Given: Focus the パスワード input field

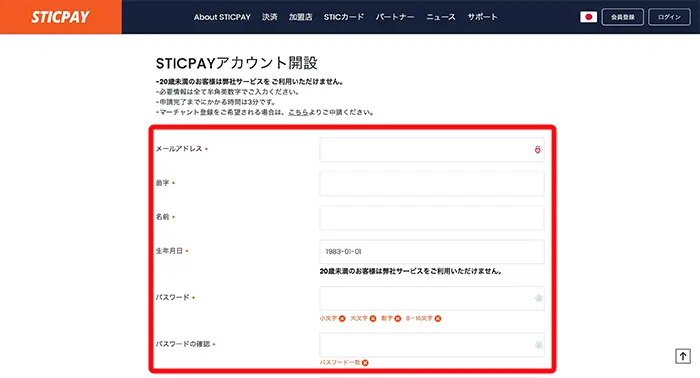Looking at the screenshot, I should [432, 298].
